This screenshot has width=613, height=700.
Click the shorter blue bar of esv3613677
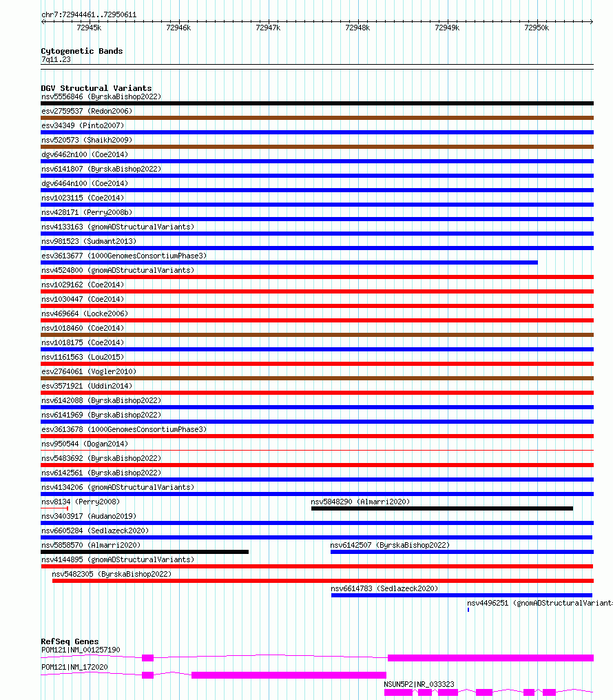pyautogui.click(x=289, y=262)
